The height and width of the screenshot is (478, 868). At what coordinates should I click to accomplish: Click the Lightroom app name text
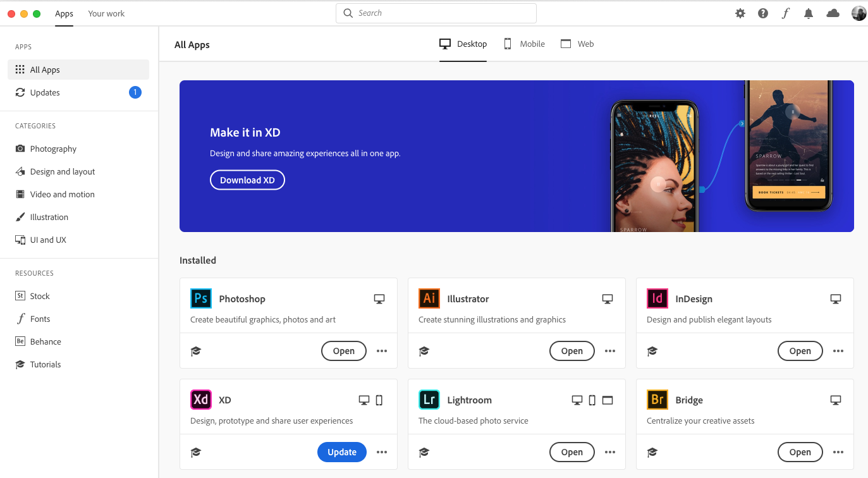coord(470,400)
